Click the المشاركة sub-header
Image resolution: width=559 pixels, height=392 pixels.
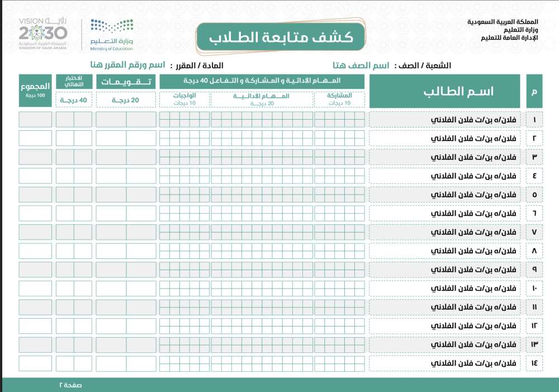[x=339, y=99]
